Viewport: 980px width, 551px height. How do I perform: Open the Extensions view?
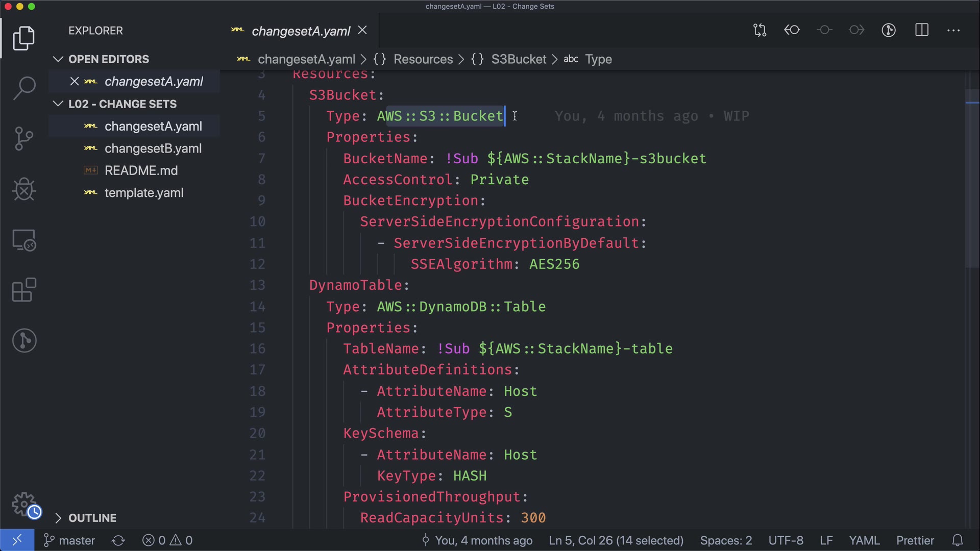pyautogui.click(x=24, y=290)
